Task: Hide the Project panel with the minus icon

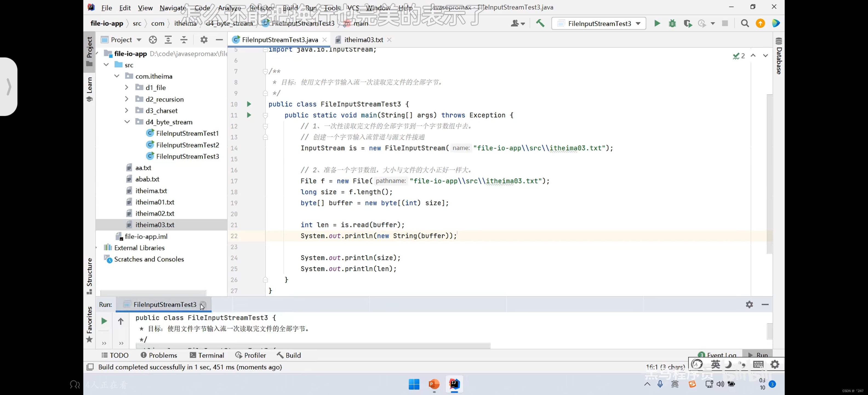Action: [x=219, y=40]
